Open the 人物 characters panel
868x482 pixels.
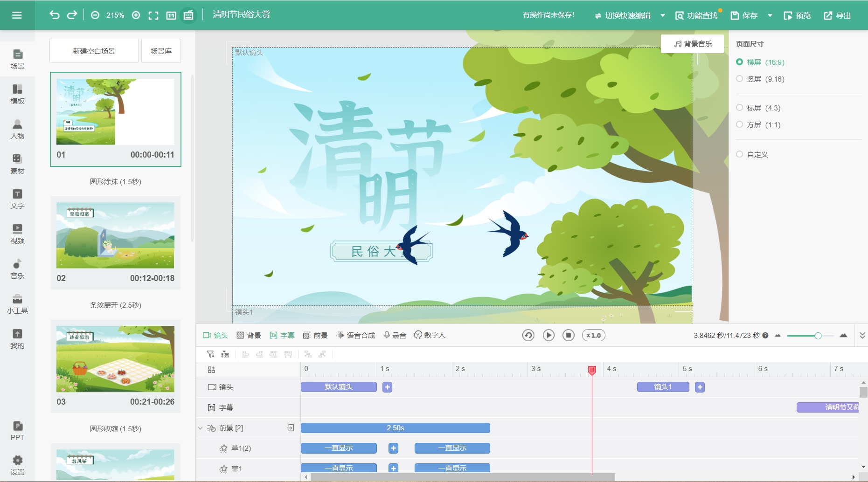click(17, 129)
